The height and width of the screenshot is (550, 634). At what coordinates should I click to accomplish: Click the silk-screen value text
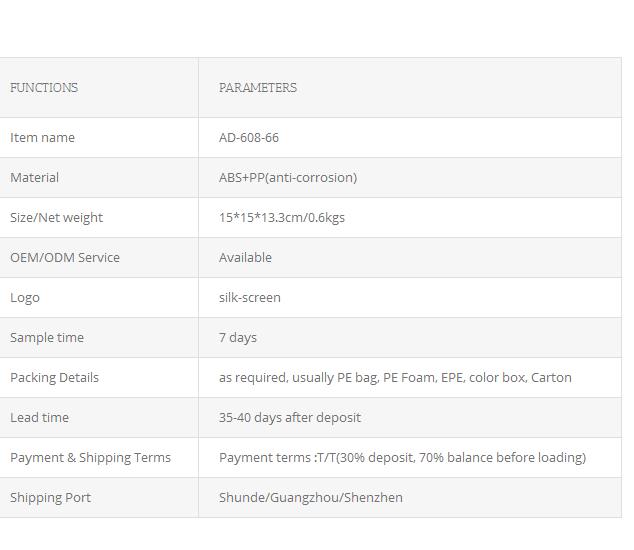click(249, 298)
